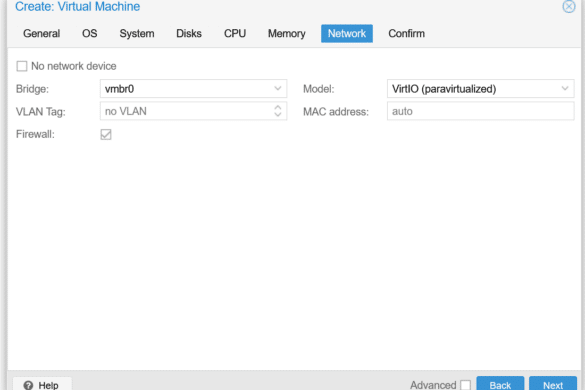The image size is (585, 390).
Task: Enable the No network device checkbox
Action: [22, 66]
